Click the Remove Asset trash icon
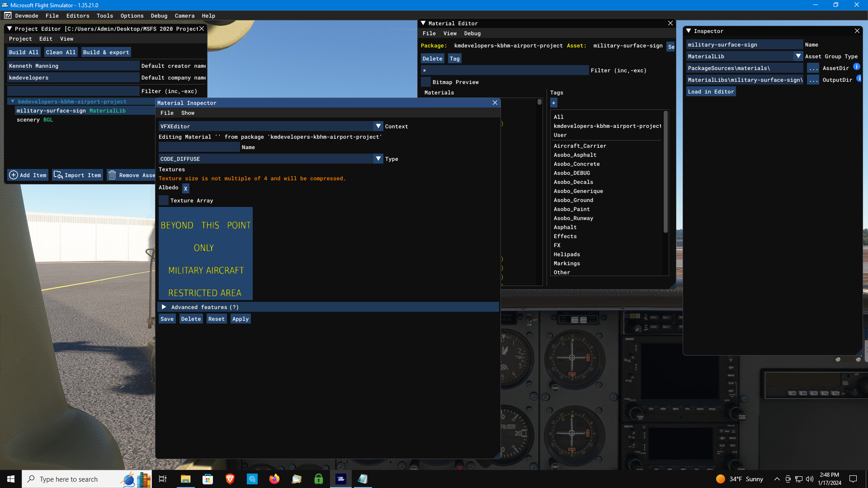 coord(112,175)
